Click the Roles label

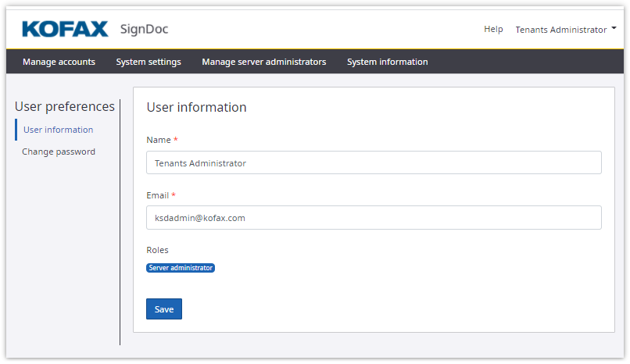pyautogui.click(x=157, y=250)
